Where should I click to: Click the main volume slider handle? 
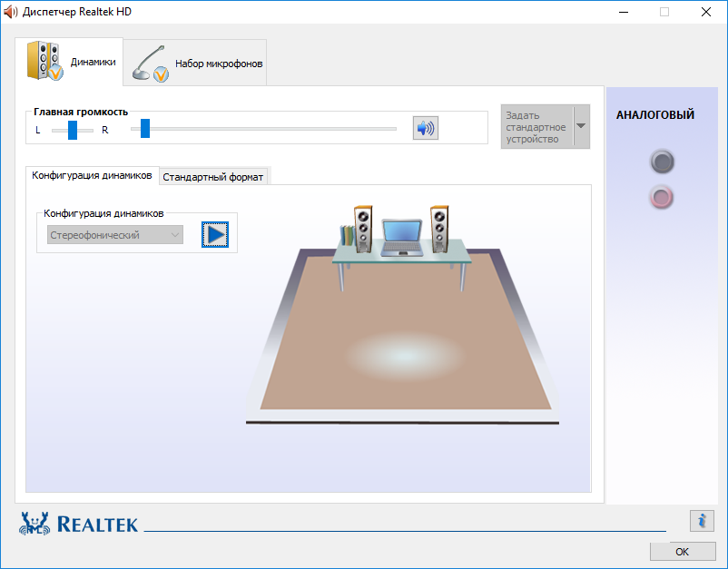(145, 129)
